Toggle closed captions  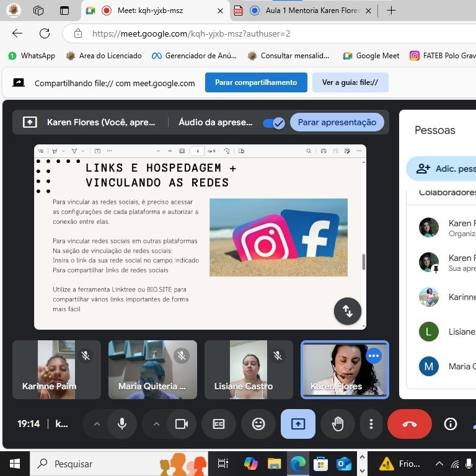click(219, 424)
